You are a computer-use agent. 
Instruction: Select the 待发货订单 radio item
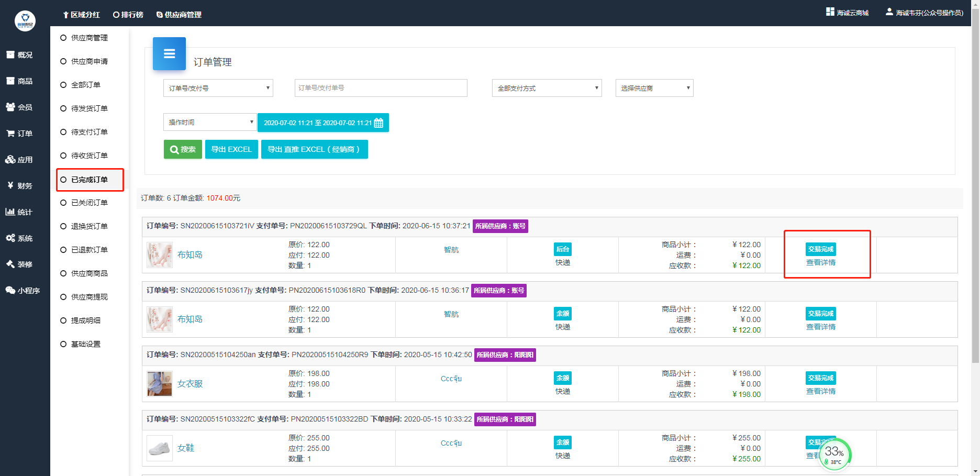(63, 108)
